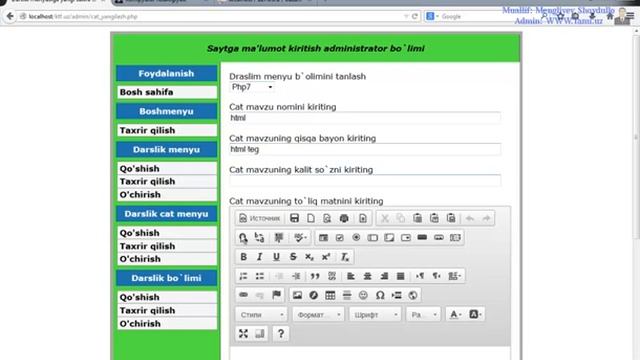
Task: Click the Block Quote icon
Action: 315,276
